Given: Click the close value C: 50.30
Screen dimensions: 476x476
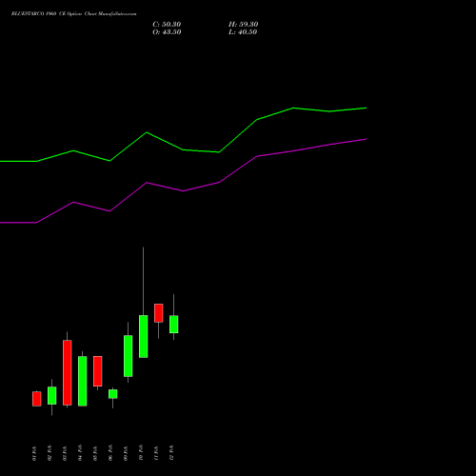Looking at the screenshot, I should pyautogui.click(x=167, y=25).
